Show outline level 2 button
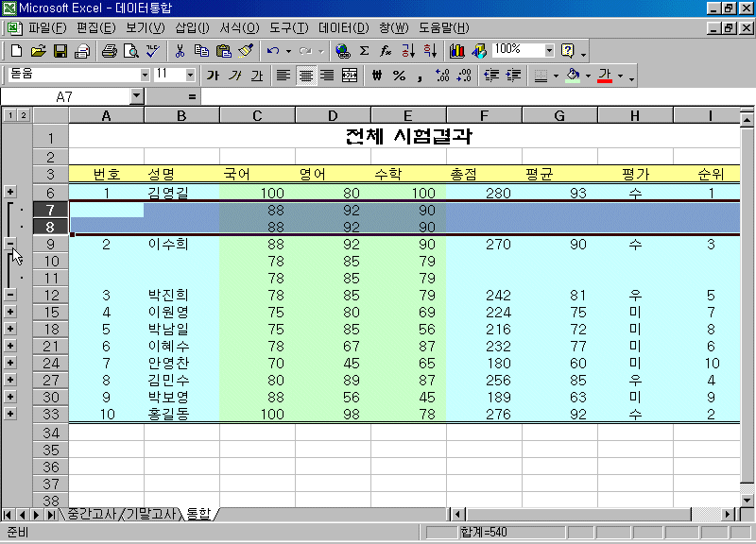This screenshot has width=756, height=544. click(x=23, y=114)
